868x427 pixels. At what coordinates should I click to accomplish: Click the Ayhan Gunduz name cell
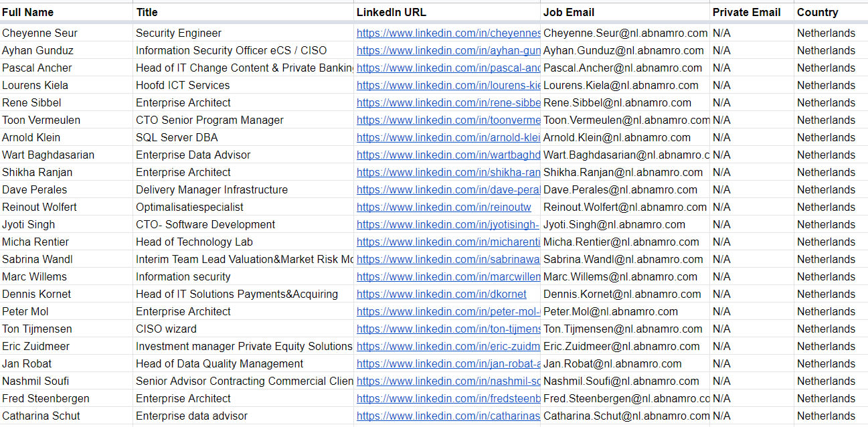coord(66,50)
